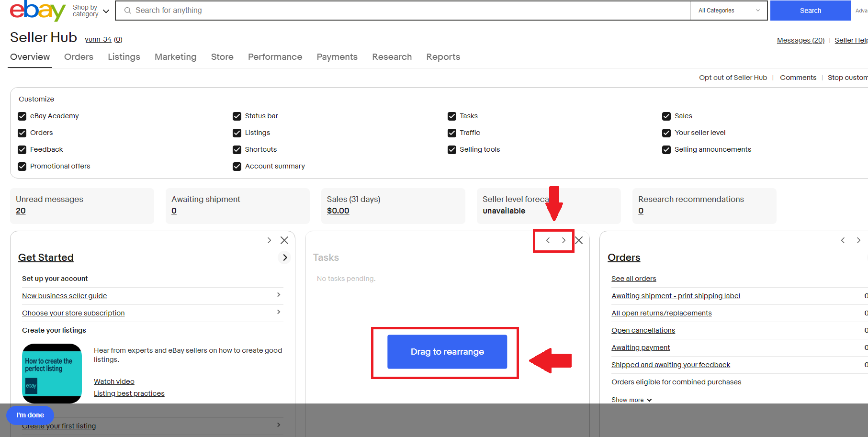Open Orders panel heading link
Screen dimensions: 868x437
(624, 258)
